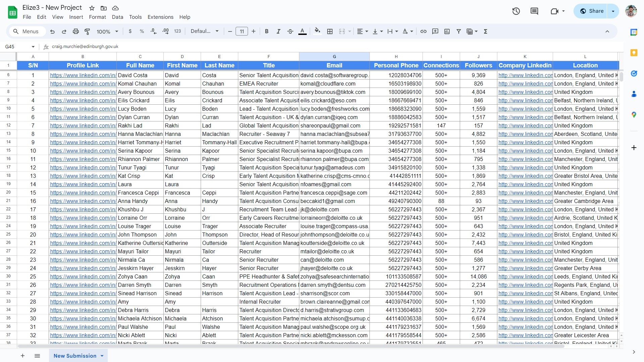Print the spreadsheet using the printer icon
Viewport: 644px width, 362px height.
[x=76, y=32]
